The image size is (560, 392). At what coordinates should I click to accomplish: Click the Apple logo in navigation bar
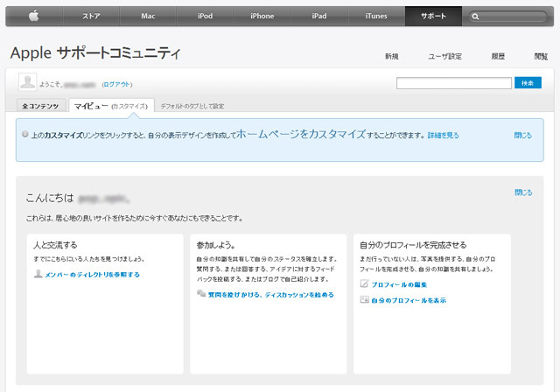(x=34, y=16)
